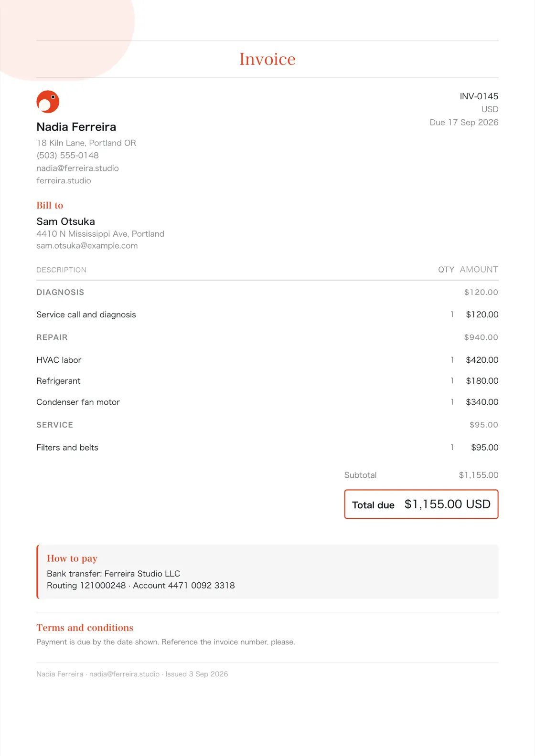Click sam.otsuka@example.com email
This screenshot has width=535, height=756.
pyautogui.click(x=87, y=246)
